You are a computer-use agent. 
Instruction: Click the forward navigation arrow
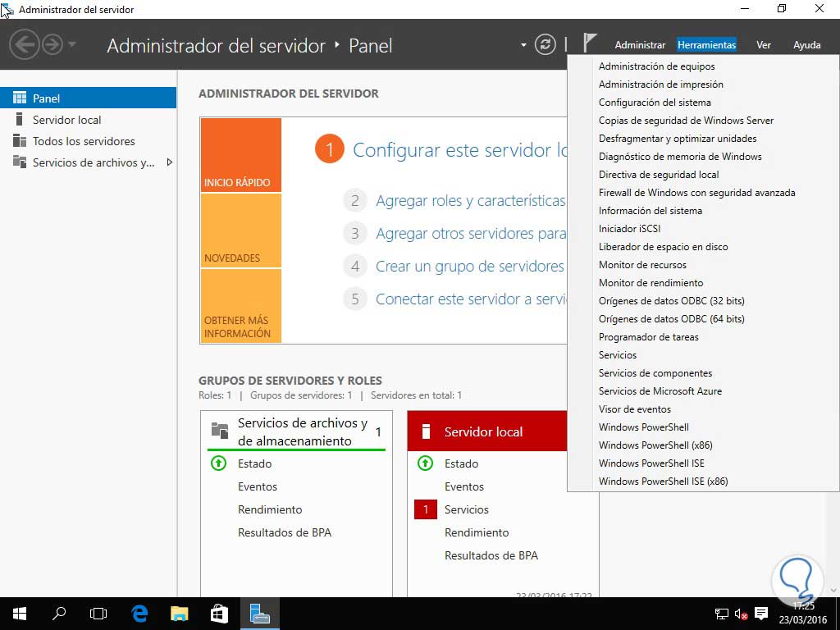pyautogui.click(x=52, y=44)
